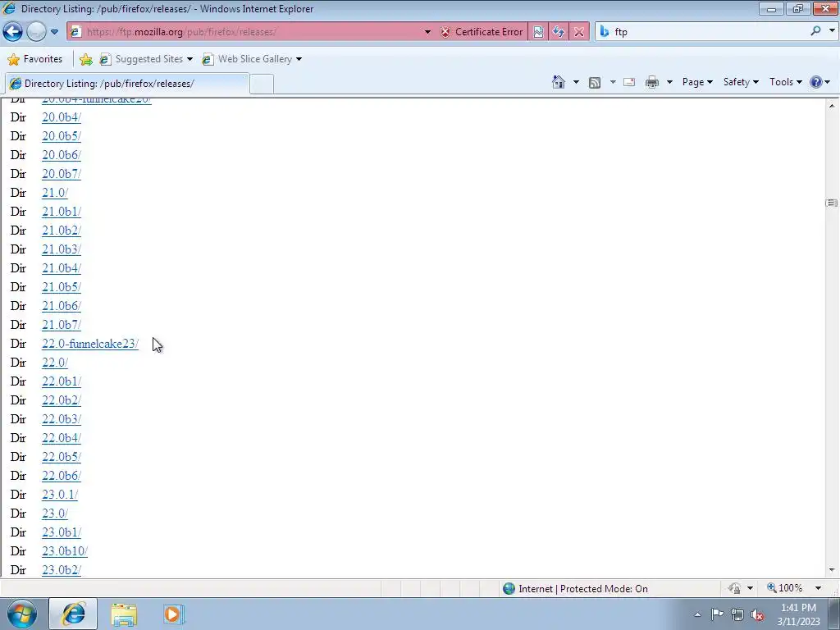Click the 100% zoom level button
The width and height of the screenshot is (840, 630).
tap(785, 588)
